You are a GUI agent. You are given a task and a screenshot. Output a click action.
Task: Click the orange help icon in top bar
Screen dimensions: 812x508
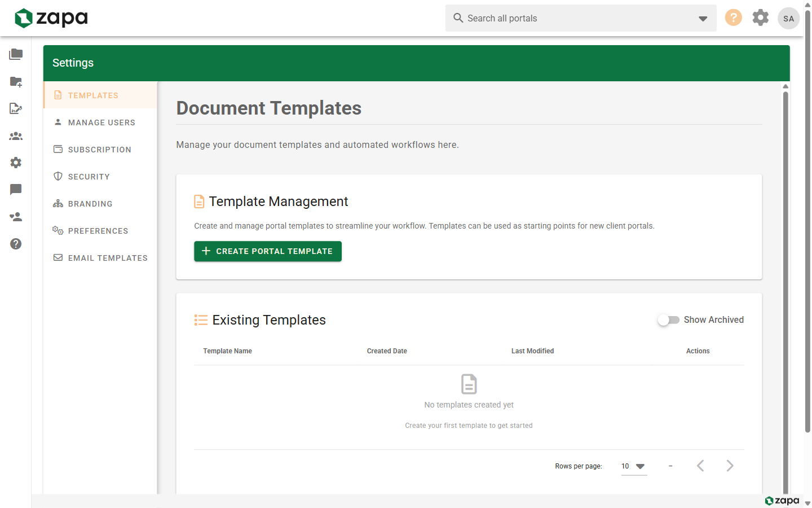pos(733,17)
